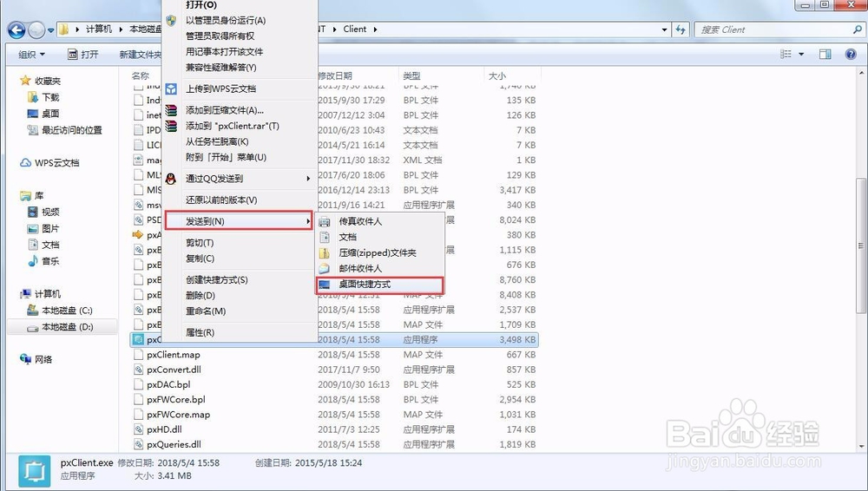Send to 邮件收件人
The image size is (868, 491).
[380, 268]
